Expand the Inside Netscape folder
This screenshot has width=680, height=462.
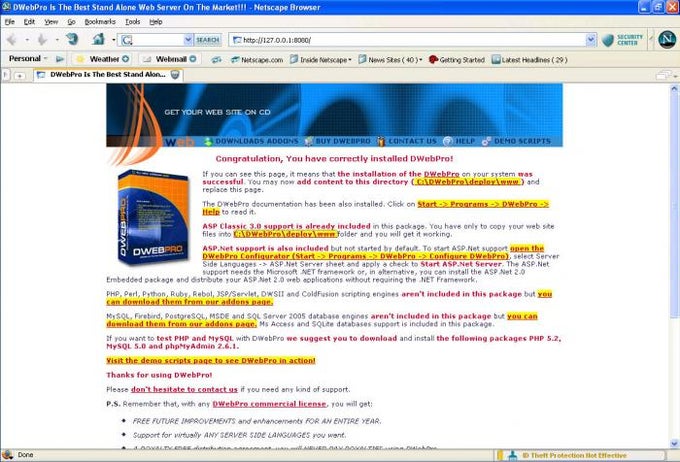[x=320, y=60]
